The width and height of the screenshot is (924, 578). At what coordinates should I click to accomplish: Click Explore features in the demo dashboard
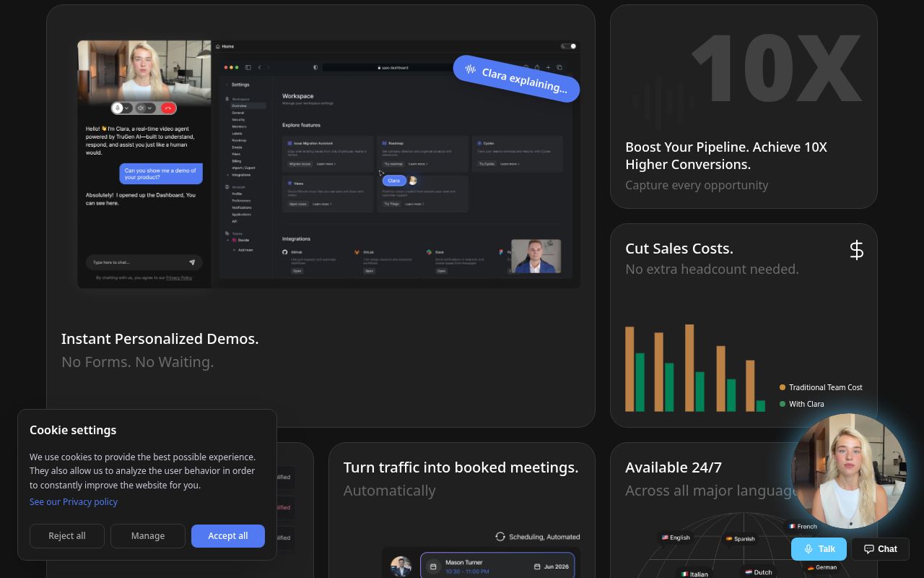coord(301,125)
